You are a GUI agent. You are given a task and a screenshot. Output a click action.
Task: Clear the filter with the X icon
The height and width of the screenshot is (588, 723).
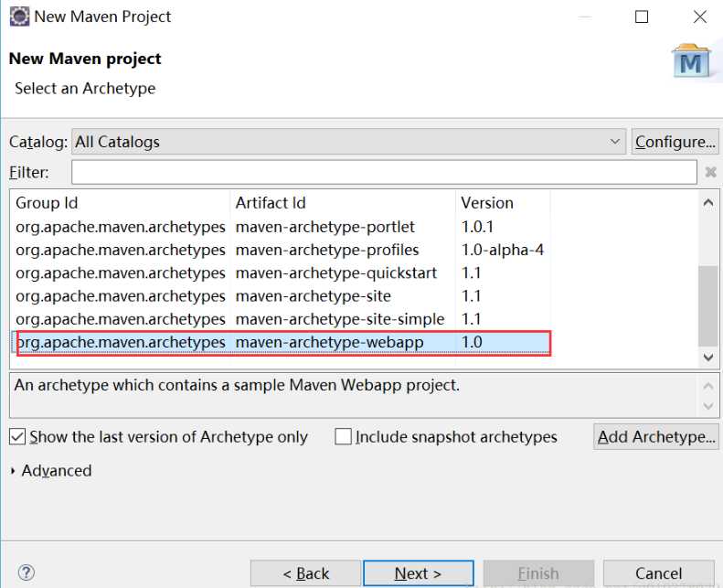(710, 172)
